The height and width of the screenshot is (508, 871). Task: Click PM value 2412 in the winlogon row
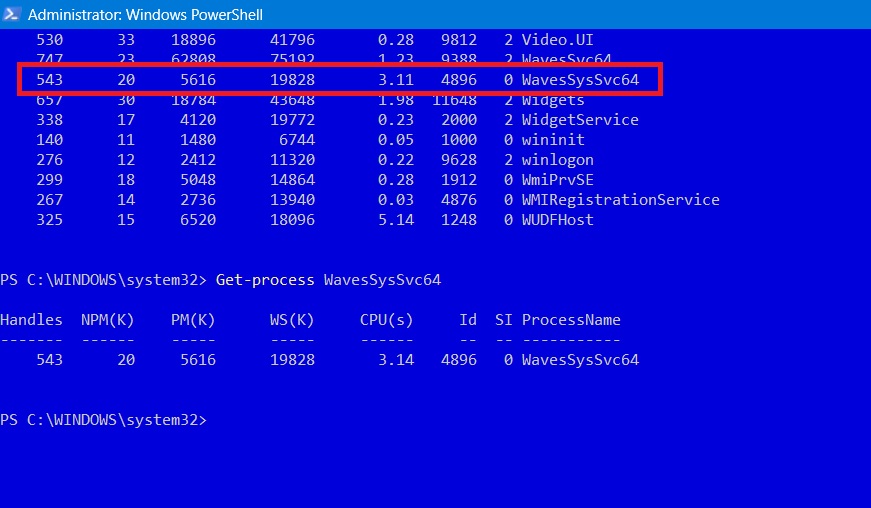pyautogui.click(x=198, y=160)
